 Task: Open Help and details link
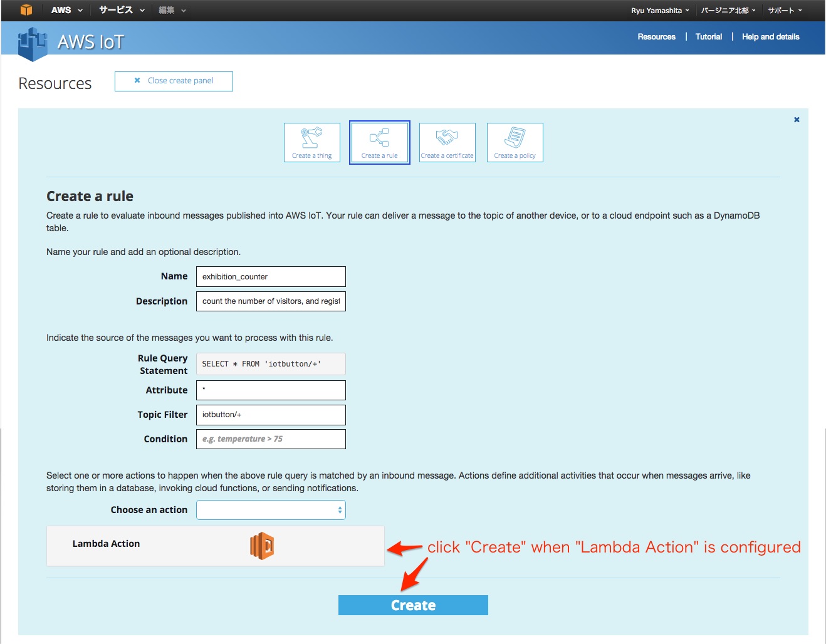click(770, 37)
